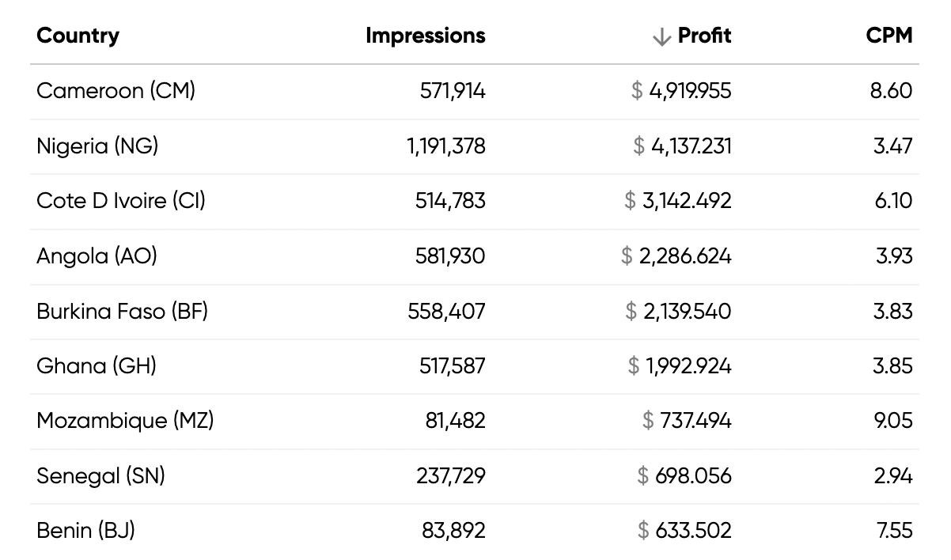
Task: Select the Angola (AO) country cell
Action: point(97,256)
